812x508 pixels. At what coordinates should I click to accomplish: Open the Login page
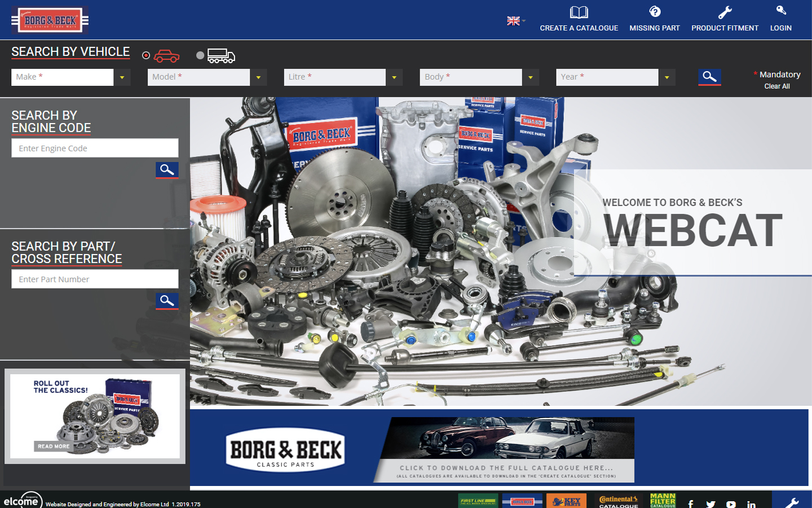click(x=780, y=19)
